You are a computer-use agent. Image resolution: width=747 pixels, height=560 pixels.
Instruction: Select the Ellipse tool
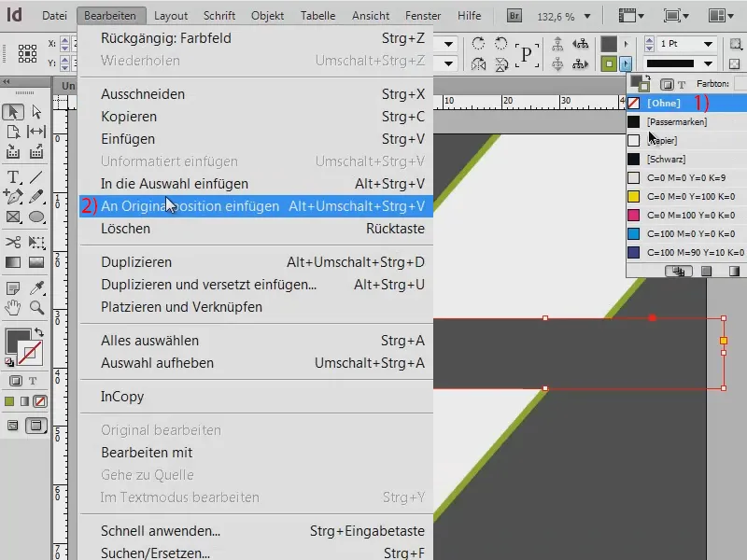[36, 217]
